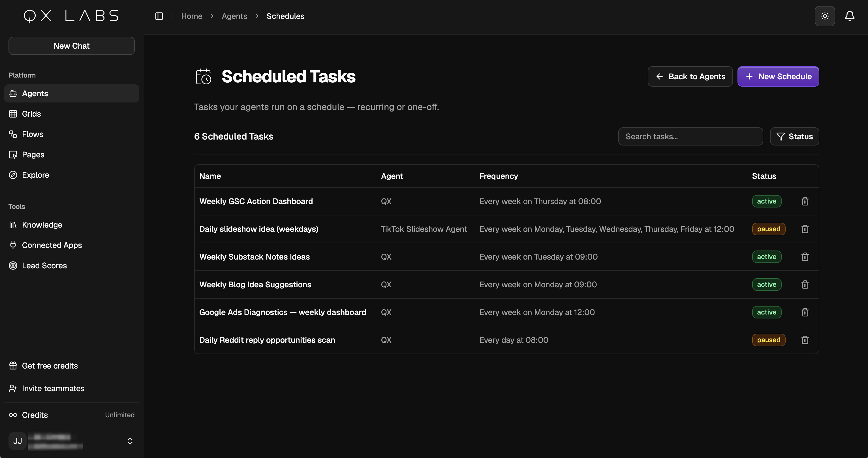
Task: Open Google Ads Diagnostics — weekly dashboard
Action: [x=283, y=313]
